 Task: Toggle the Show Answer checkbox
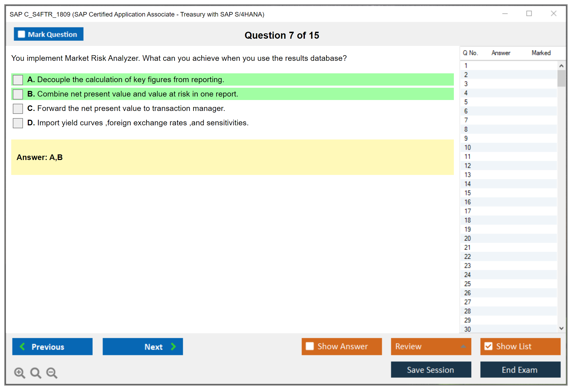310,346
